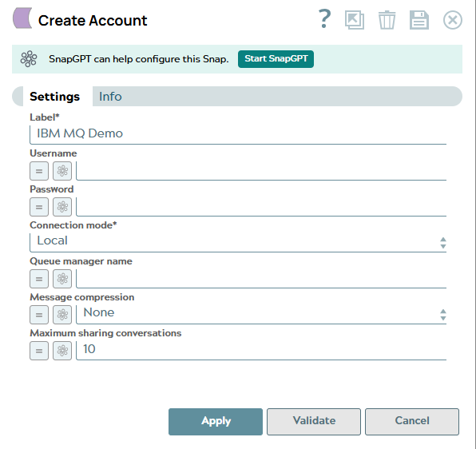This screenshot has height=449, width=476.
Task: Click the purple account shape icon
Action: click(22, 18)
